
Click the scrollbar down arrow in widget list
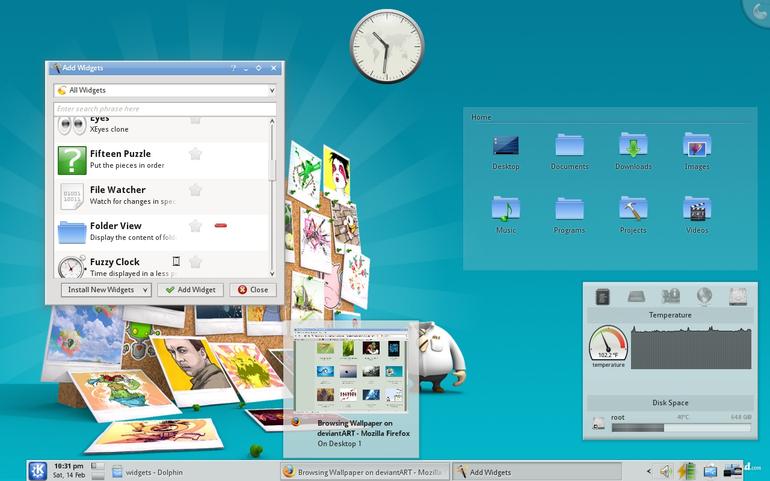point(272,273)
